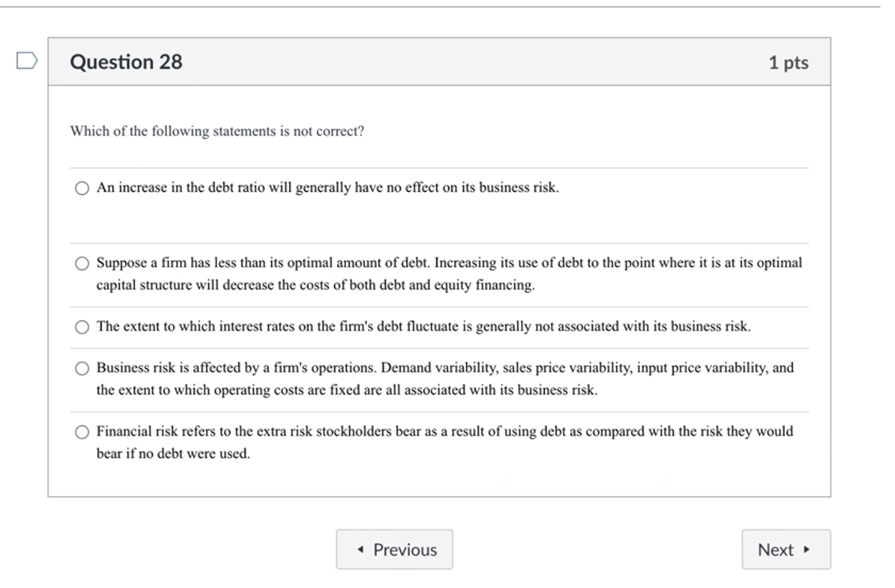895x588 pixels.
Task: Click the '1 pts' points label
Action: 788,63
